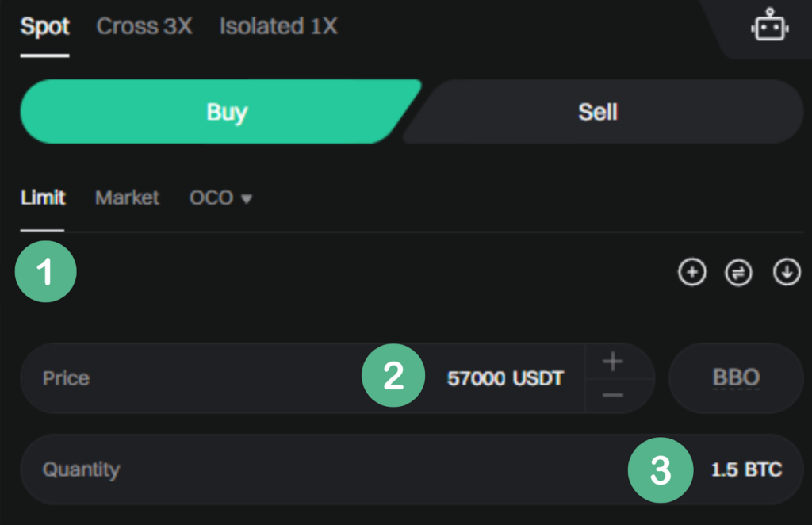Click the 1.5 BTC quantity value
Image resolution: width=812 pixels, height=525 pixels.
tap(746, 469)
